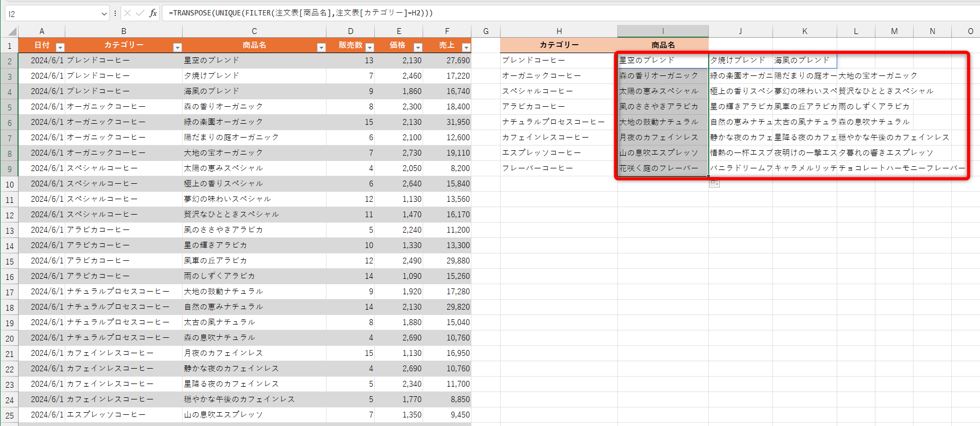Viewport: 980px width, 426px height.
Task: Click cell H5 アラビカコーヒー
Action: tap(559, 107)
